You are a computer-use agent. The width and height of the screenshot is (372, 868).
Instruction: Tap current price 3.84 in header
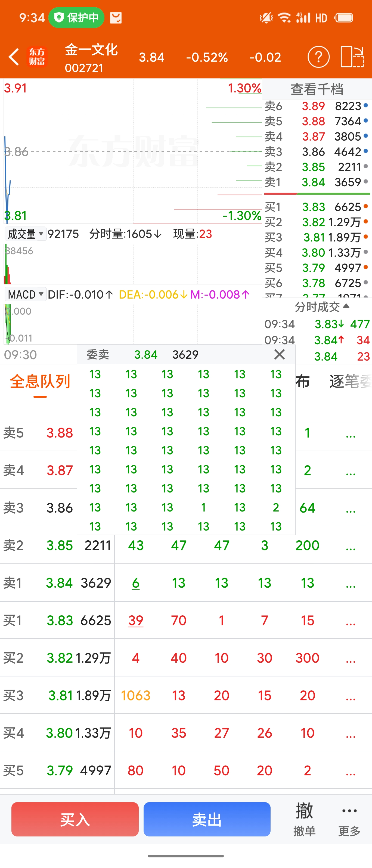pos(152,57)
